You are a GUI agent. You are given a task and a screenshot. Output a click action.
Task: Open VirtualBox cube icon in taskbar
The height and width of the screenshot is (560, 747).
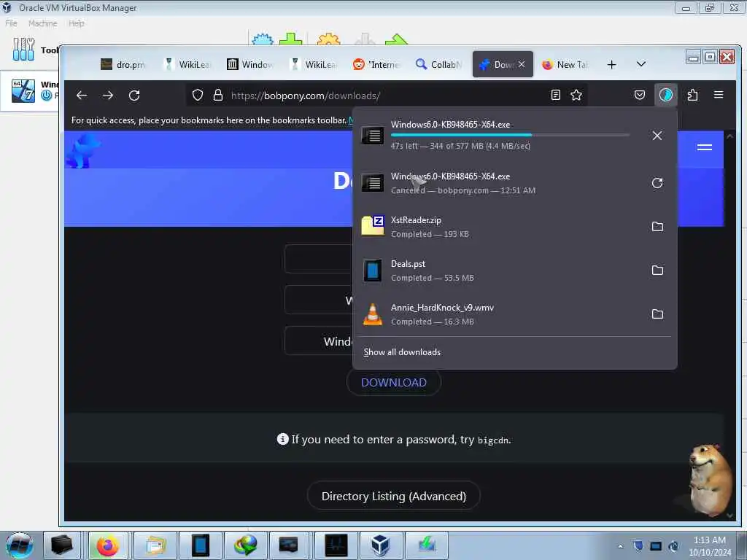pos(379,545)
